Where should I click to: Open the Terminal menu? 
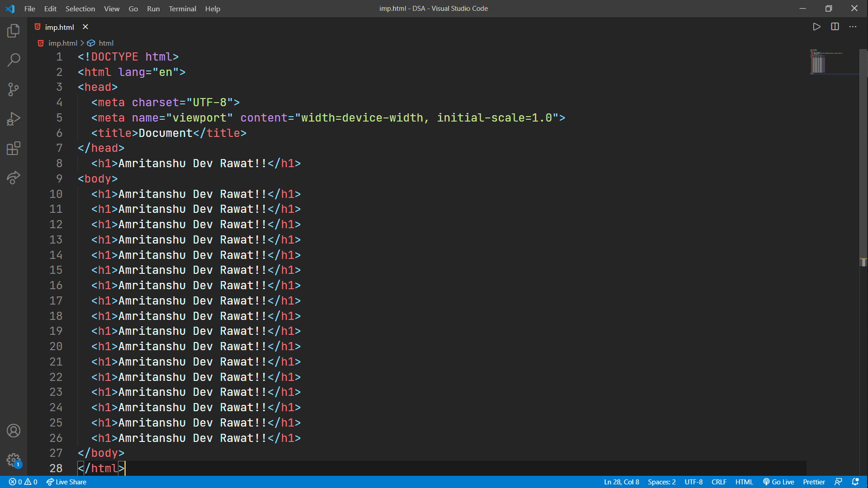coord(182,9)
